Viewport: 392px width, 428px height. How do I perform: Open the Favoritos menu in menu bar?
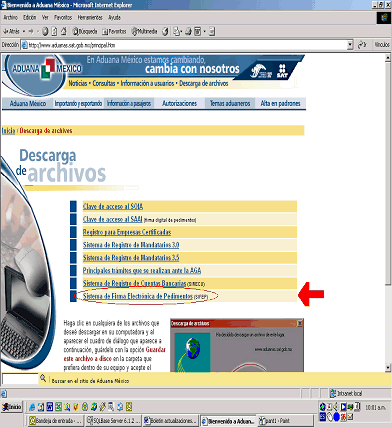coord(63,17)
